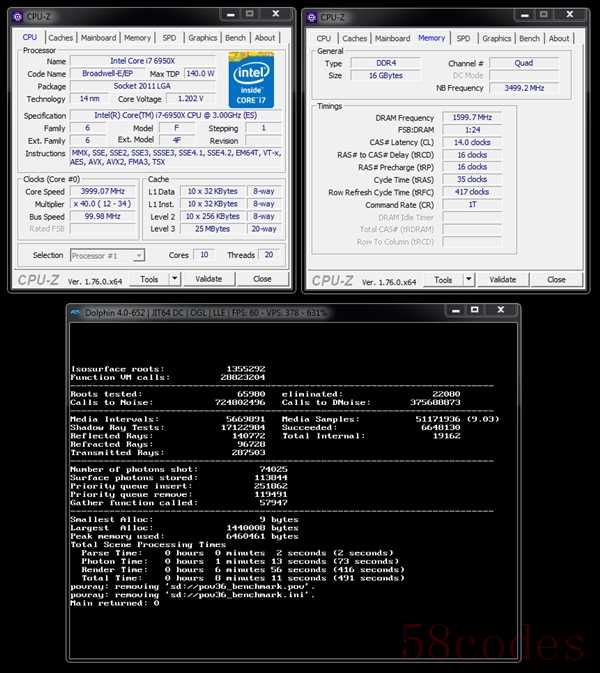Click Close button in right CPU-Z window

[x=556, y=280]
